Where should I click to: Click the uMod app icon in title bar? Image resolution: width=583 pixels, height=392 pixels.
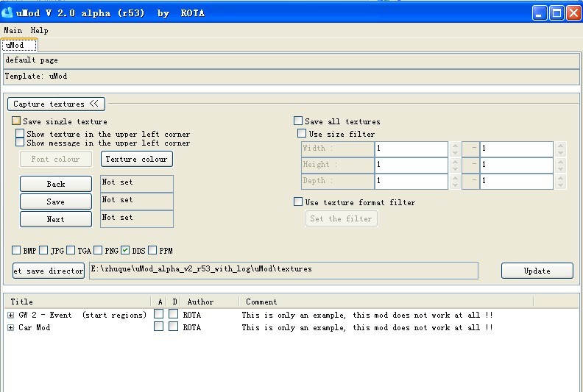coord(7,13)
